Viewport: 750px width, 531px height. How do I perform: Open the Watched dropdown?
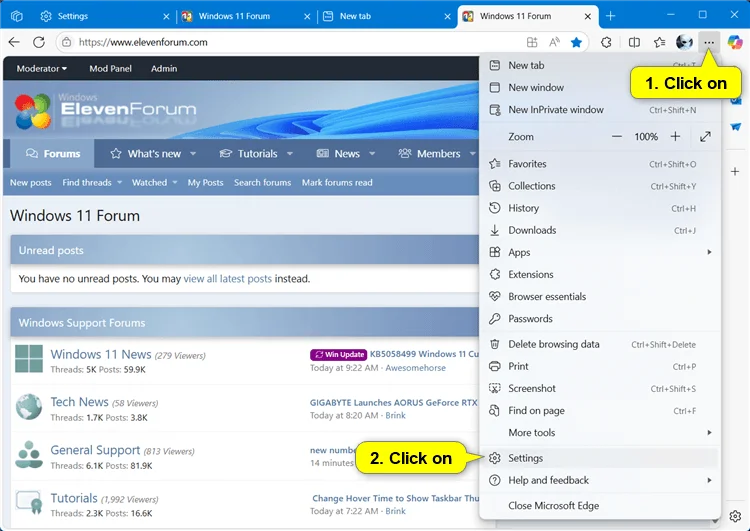coord(154,183)
